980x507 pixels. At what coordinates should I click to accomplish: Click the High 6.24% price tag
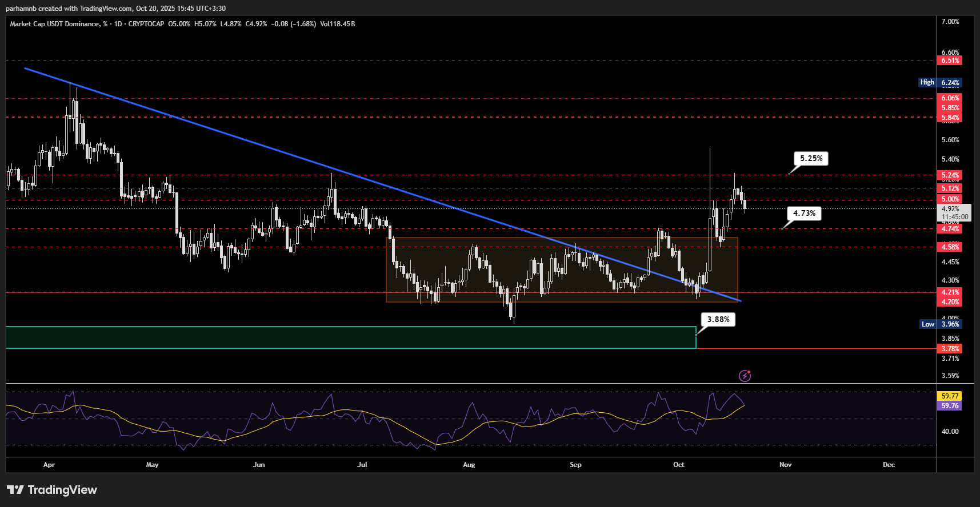940,82
